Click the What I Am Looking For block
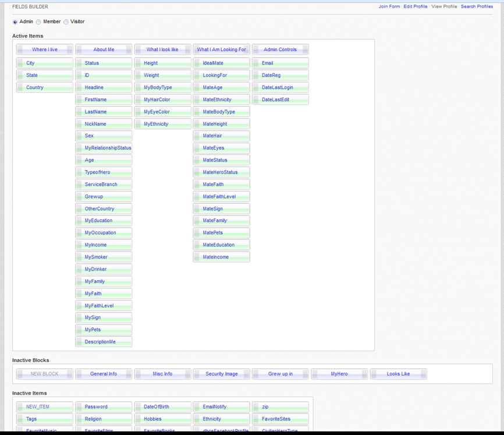 pos(221,49)
